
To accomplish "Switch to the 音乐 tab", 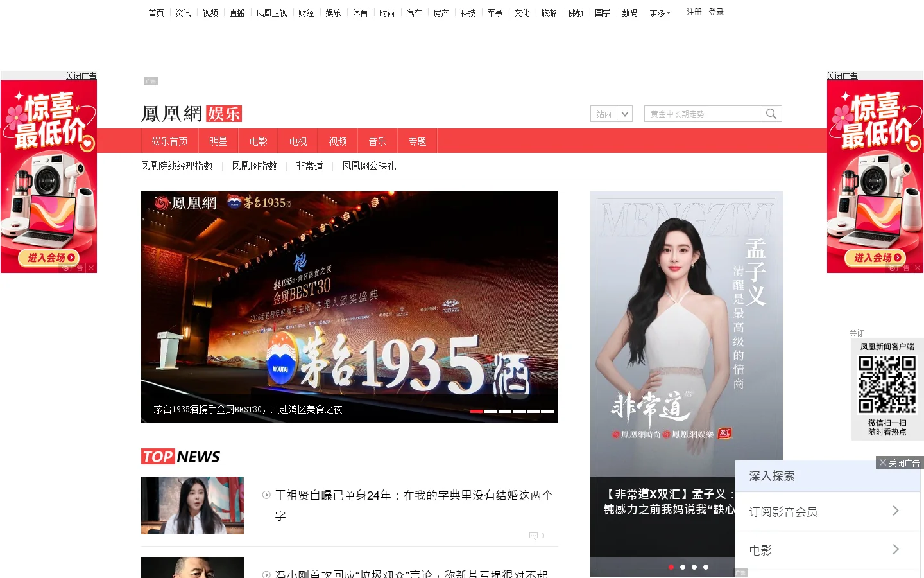I will click(x=377, y=141).
